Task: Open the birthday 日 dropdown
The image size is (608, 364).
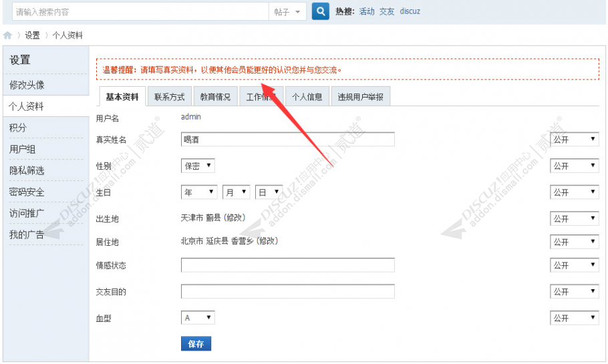Action: click(x=269, y=192)
